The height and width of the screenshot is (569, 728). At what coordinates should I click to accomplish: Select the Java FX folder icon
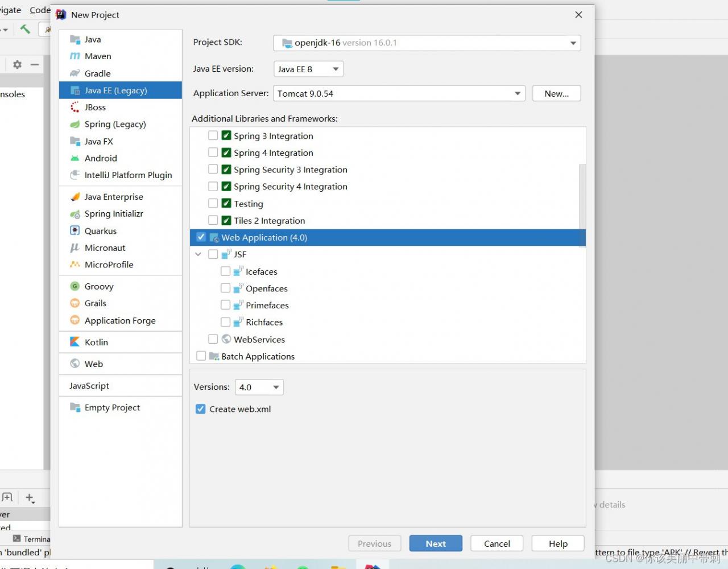75,141
